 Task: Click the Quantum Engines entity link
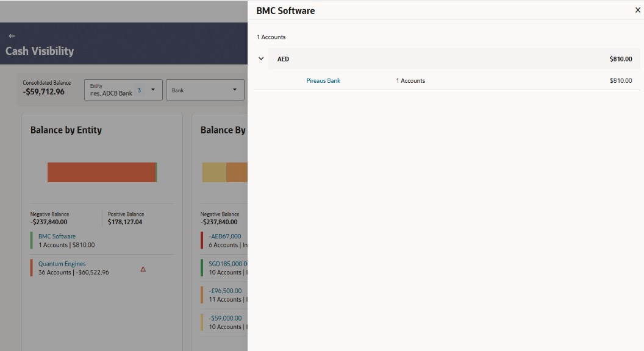[x=62, y=264]
